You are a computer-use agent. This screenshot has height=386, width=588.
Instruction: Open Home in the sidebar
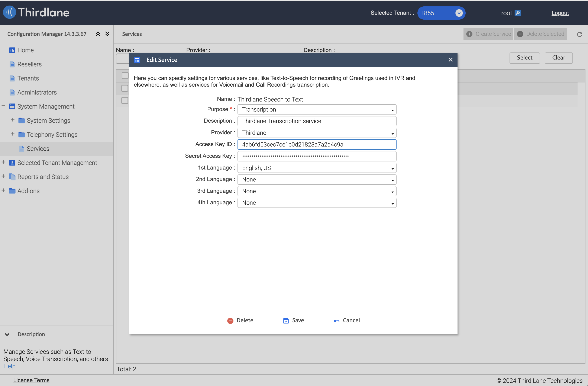tap(25, 50)
